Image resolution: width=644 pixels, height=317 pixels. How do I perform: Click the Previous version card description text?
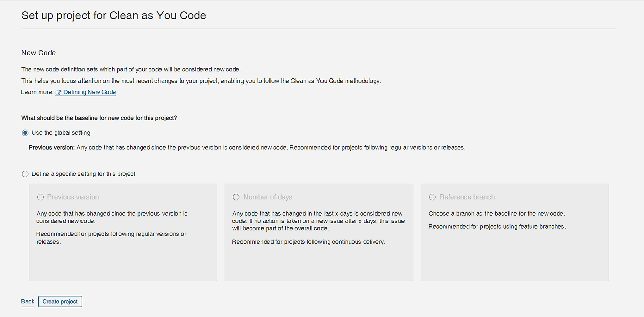click(x=112, y=217)
